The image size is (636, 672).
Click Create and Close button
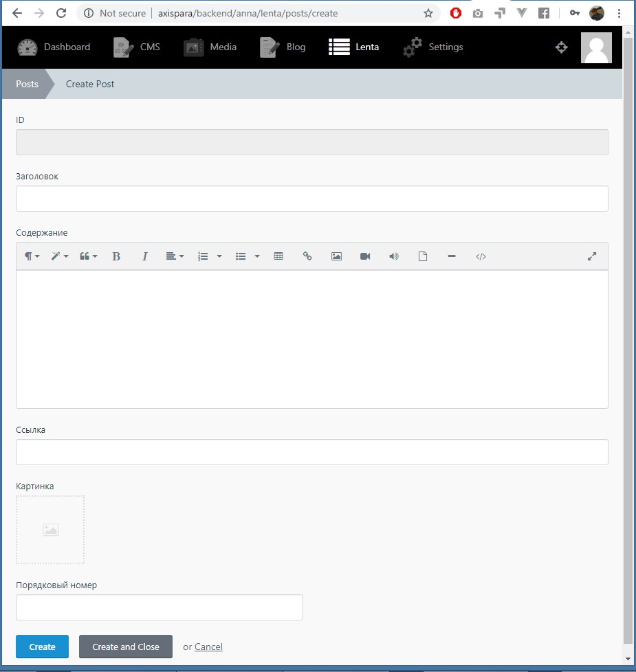tap(126, 647)
